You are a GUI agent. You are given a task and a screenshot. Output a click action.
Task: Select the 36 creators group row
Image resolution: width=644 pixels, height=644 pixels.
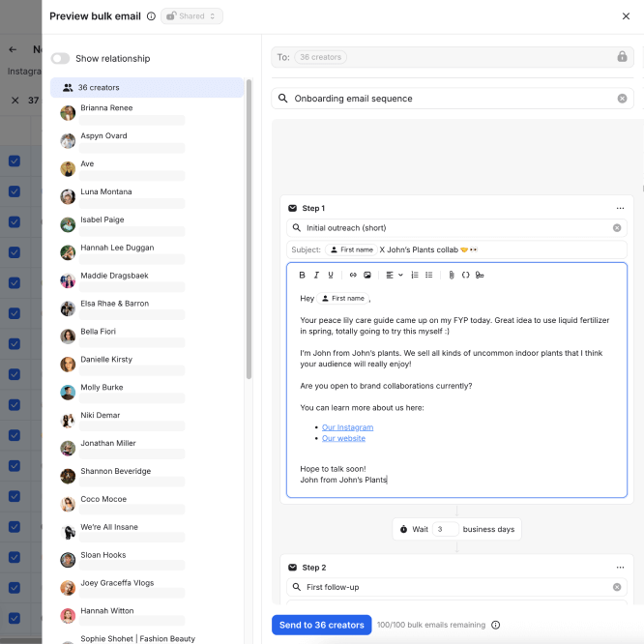(x=147, y=87)
